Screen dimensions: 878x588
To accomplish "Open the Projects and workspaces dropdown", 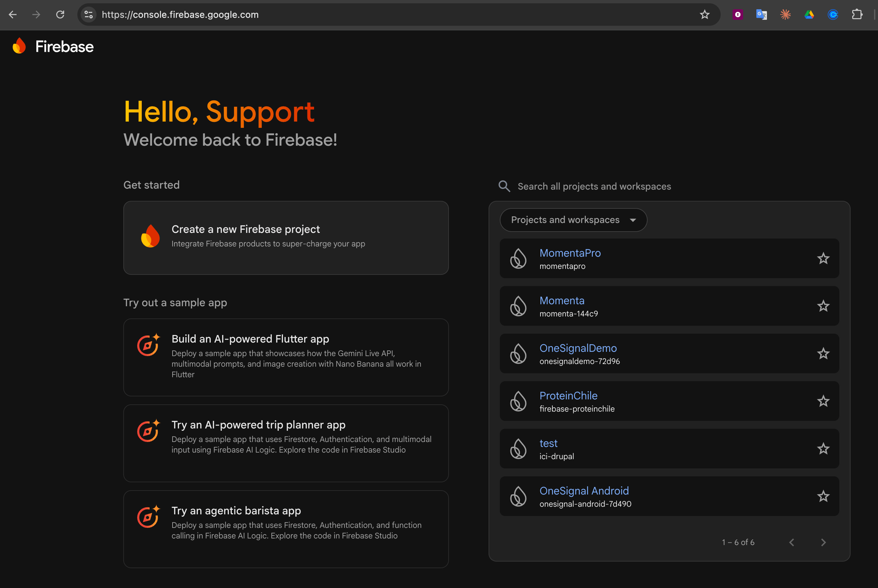I will [573, 220].
